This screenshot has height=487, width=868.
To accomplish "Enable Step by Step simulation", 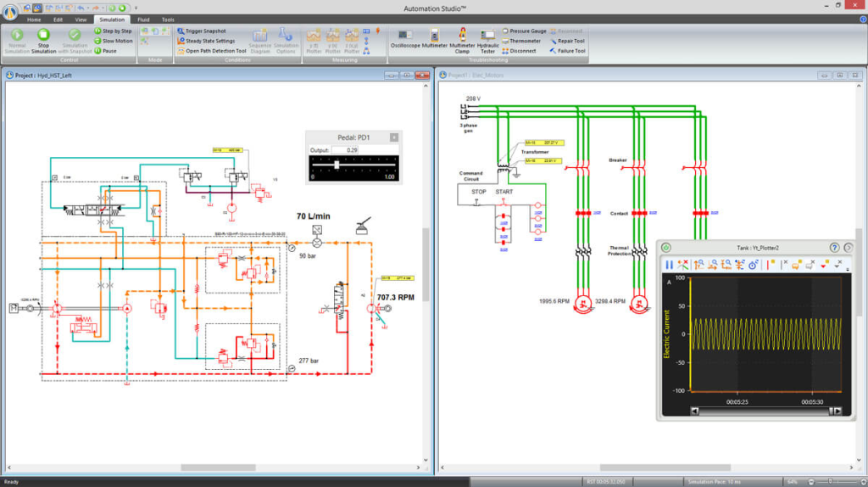I will pyautogui.click(x=114, y=31).
